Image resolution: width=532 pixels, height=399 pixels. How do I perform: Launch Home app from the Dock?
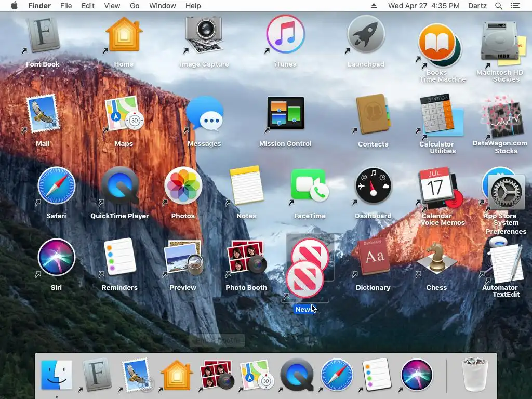[177, 376]
